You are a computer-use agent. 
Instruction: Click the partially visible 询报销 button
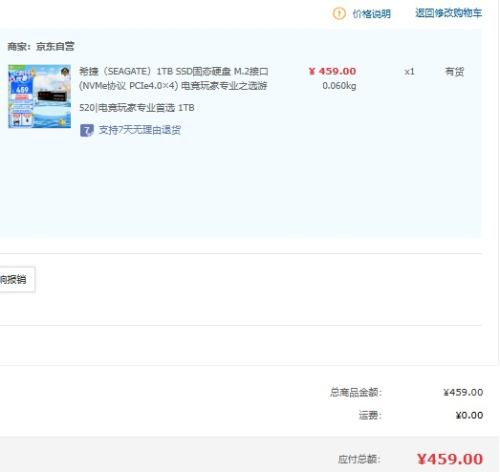tap(16, 279)
